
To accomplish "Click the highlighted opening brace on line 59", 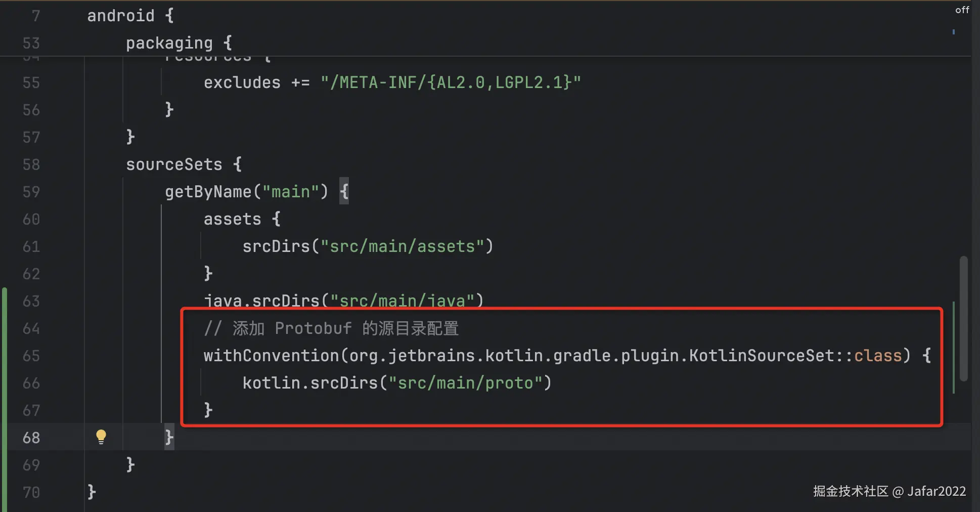I will pyautogui.click(x=344, y=192).
